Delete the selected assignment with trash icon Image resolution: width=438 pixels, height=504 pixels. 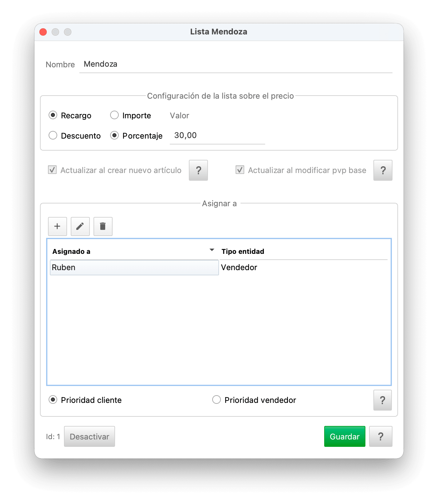[x=103, y=226]
